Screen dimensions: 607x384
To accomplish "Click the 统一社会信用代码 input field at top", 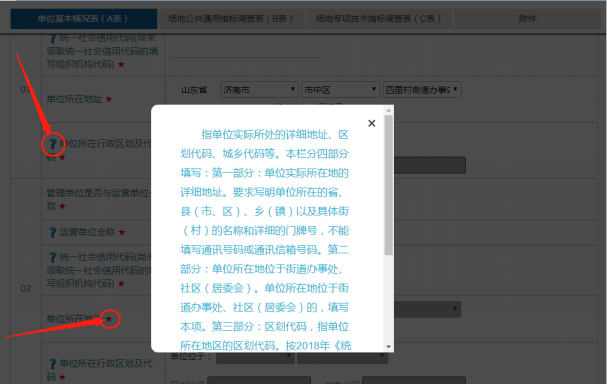I will 247,50.
